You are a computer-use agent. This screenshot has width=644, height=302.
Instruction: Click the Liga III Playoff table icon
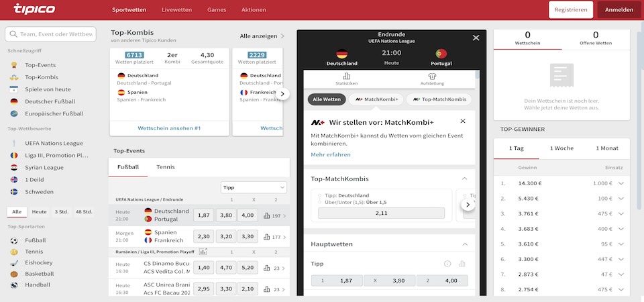pos(203,252)
